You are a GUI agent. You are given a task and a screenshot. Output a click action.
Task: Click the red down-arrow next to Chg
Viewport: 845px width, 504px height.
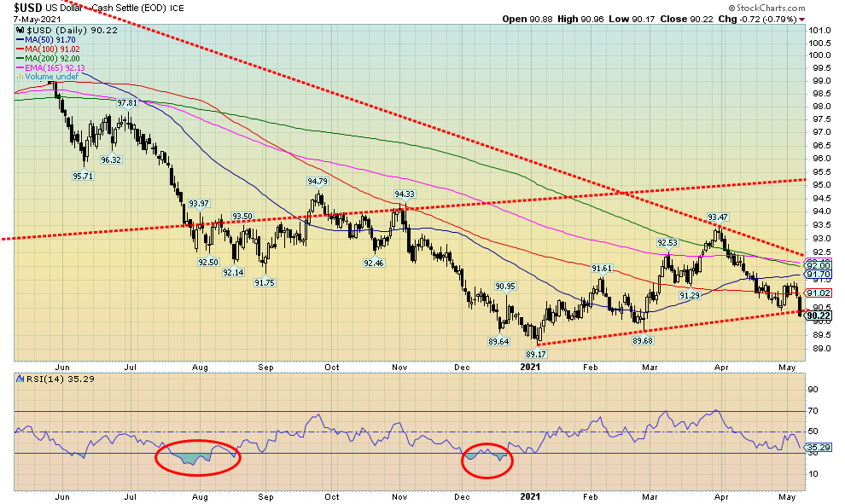[x=801, y=19]
